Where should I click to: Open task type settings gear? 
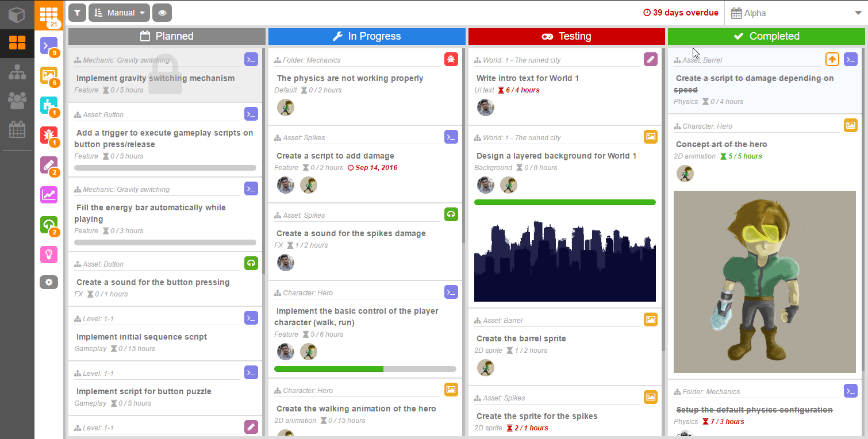[x=49, y=282]
